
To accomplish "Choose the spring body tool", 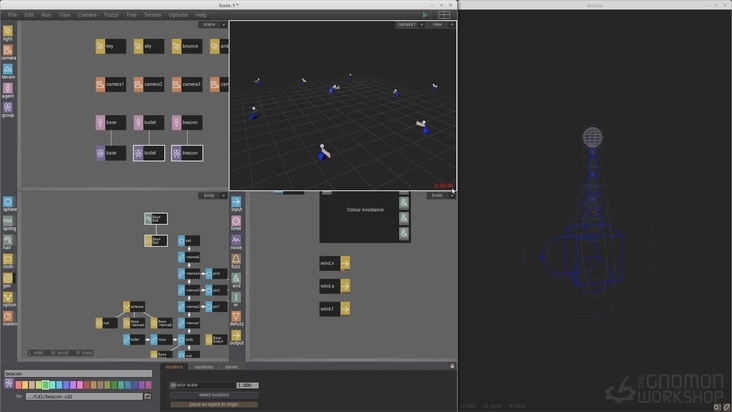I will pyautogui.click(x=8, y=221).
